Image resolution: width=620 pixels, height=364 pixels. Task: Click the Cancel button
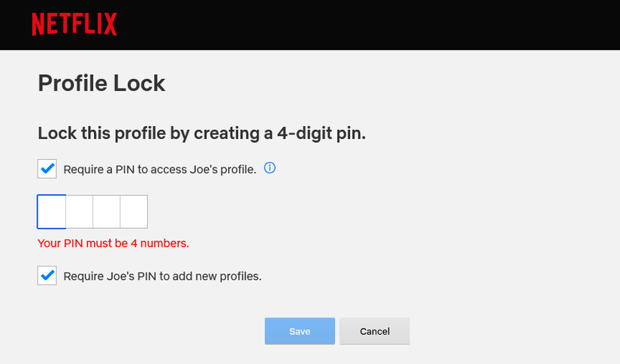click(x=374, y=331)
